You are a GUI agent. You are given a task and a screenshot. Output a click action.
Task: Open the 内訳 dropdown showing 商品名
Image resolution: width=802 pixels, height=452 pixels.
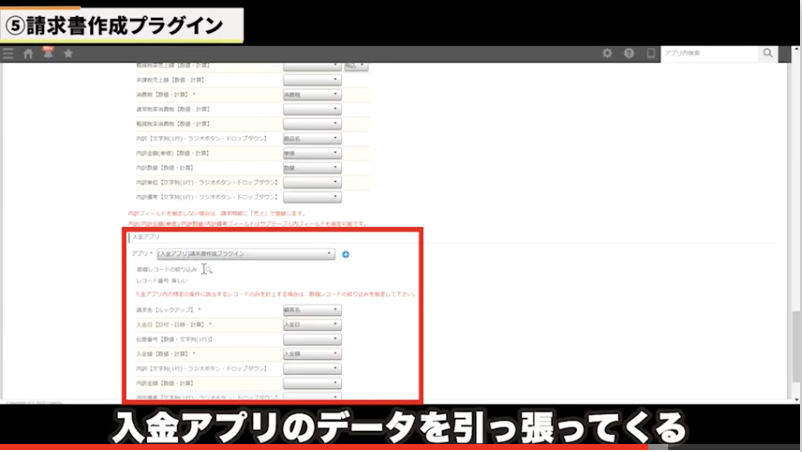(x=312, y=138)
